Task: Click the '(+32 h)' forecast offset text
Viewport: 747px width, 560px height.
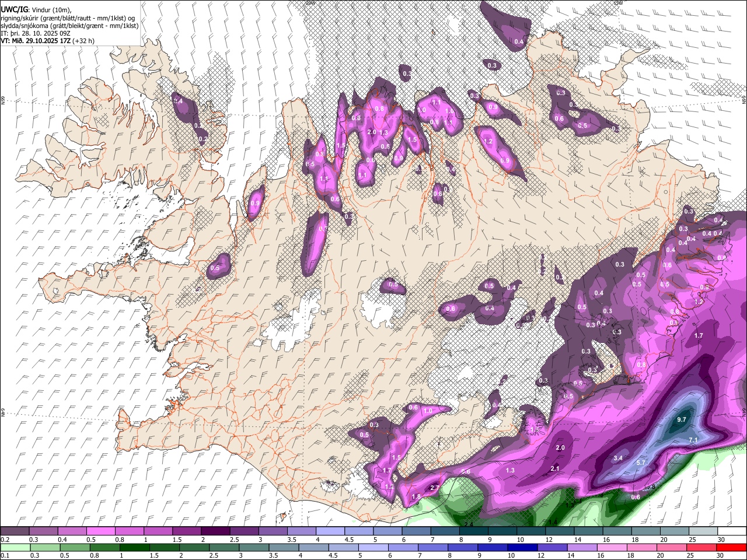Action: pyautogui.click(x=84, y=41)
